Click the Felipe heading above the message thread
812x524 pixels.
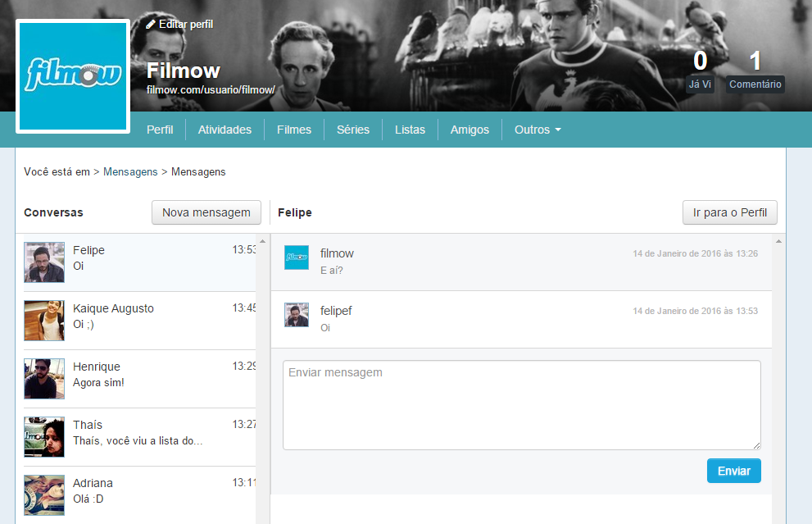coord(295,212)
